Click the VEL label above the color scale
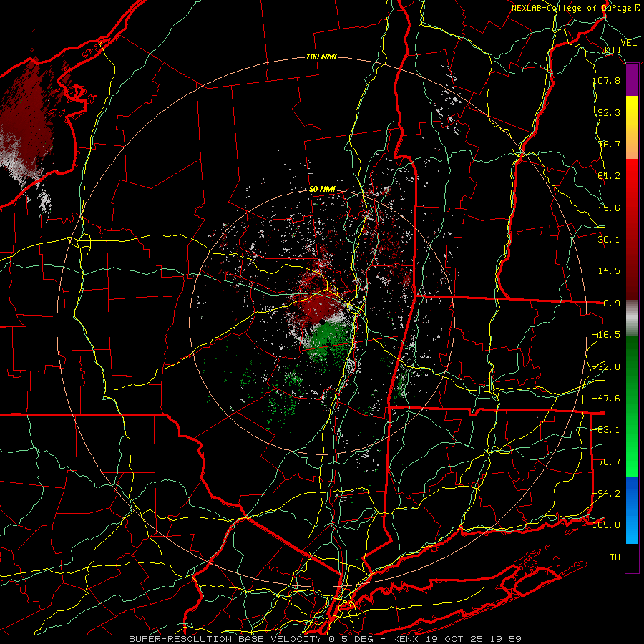The image size is (644, 644). tap(628, 43)
